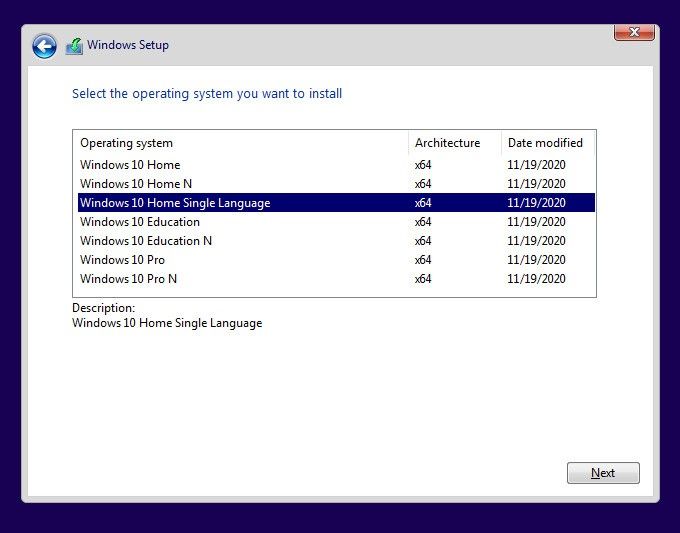Click the date in the Windows 10 Education N row
680x533 pixels.
pos(536,241)
